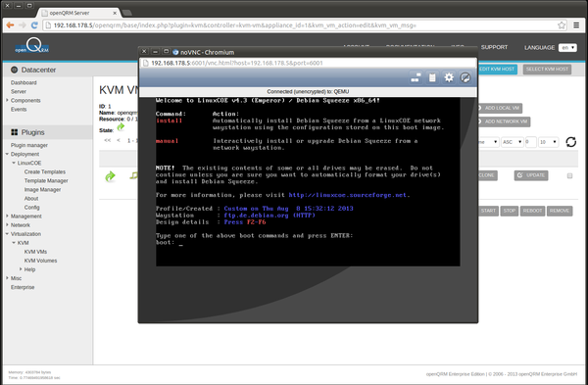Open the noVNC clipboard icon
The image size is (588, 385).
pyautogui.click(x=432, y=77)
